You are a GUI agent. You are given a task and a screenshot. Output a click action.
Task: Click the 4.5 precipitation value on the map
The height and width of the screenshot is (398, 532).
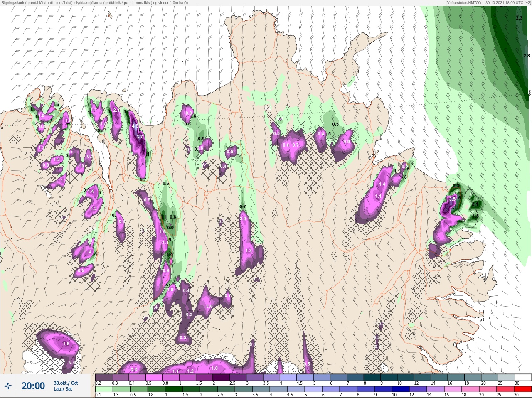click(135, 125)
